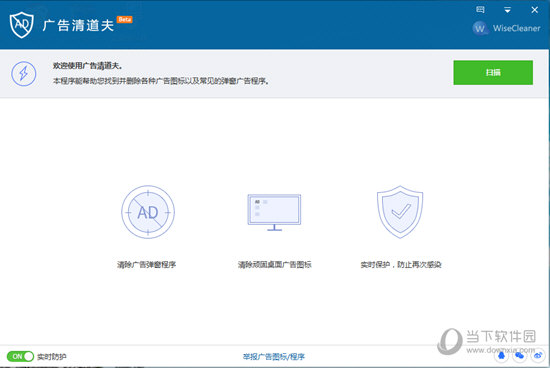550x368 pixels.
Task: Click the orange Beta badge
Action: click(x=125, y=19)
